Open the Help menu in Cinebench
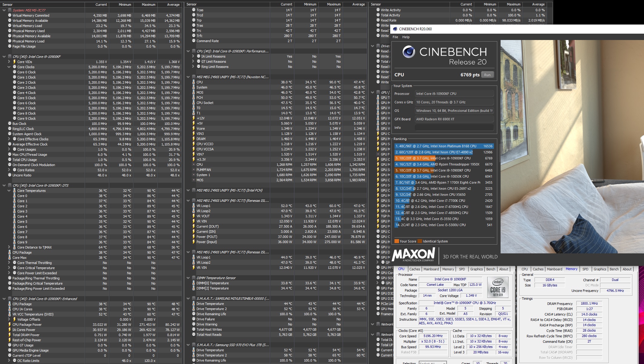 point(406,37)
